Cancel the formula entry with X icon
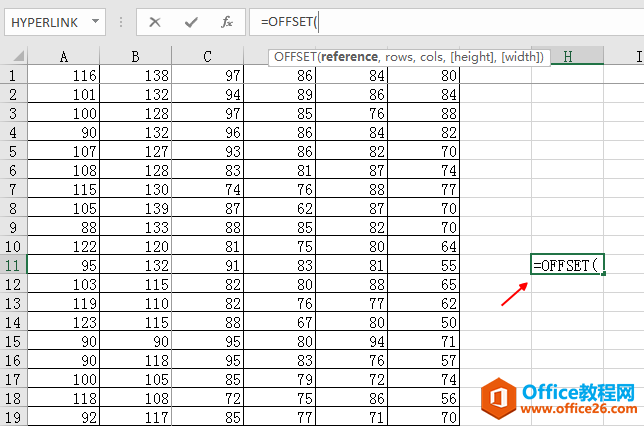 pos(155,21)
